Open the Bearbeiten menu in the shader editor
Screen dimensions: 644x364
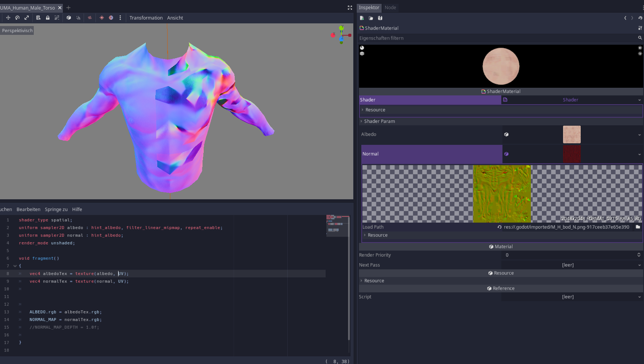pos(28,209)
